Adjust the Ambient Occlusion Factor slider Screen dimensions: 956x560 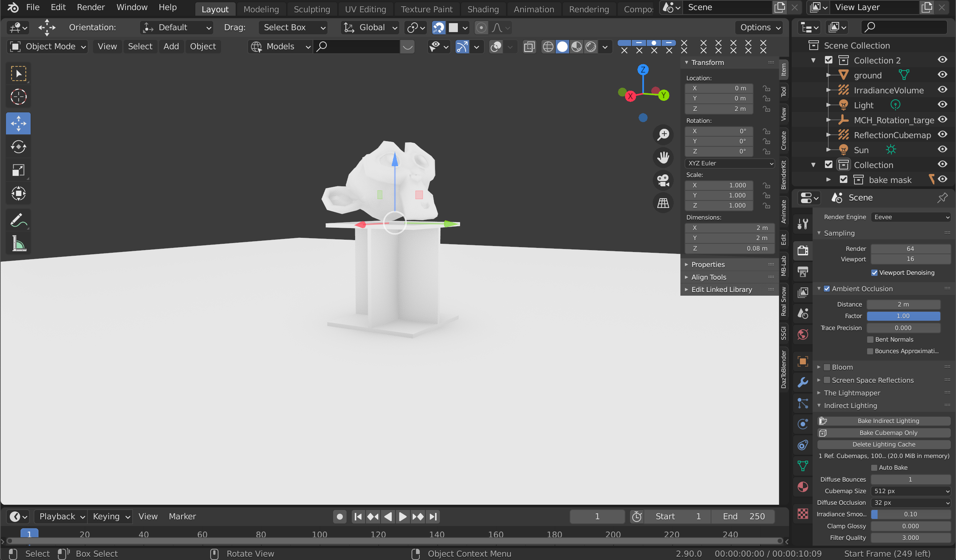(x=903, y=316)
